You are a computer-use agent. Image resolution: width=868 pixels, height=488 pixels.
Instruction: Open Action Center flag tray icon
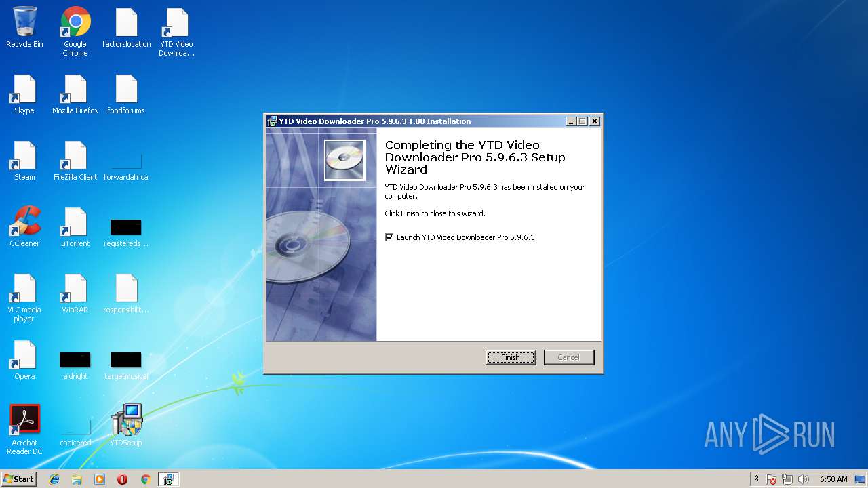tap(771, 479)
